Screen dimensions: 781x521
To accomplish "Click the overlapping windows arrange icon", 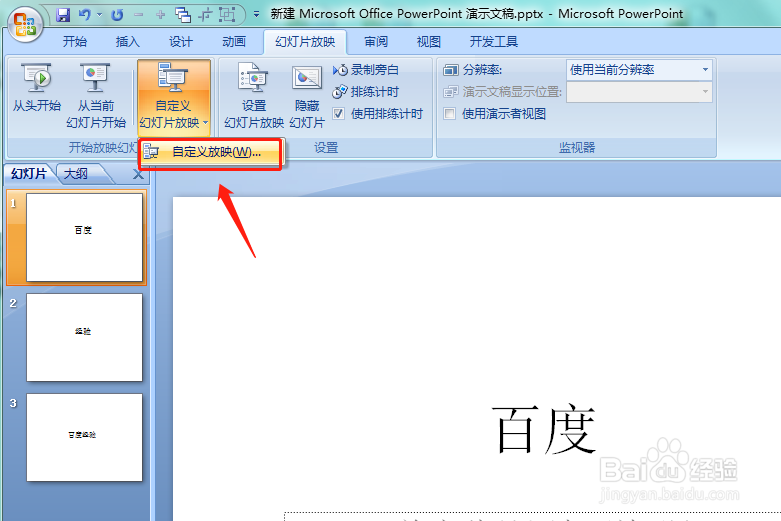I will [x=183, y=15].
